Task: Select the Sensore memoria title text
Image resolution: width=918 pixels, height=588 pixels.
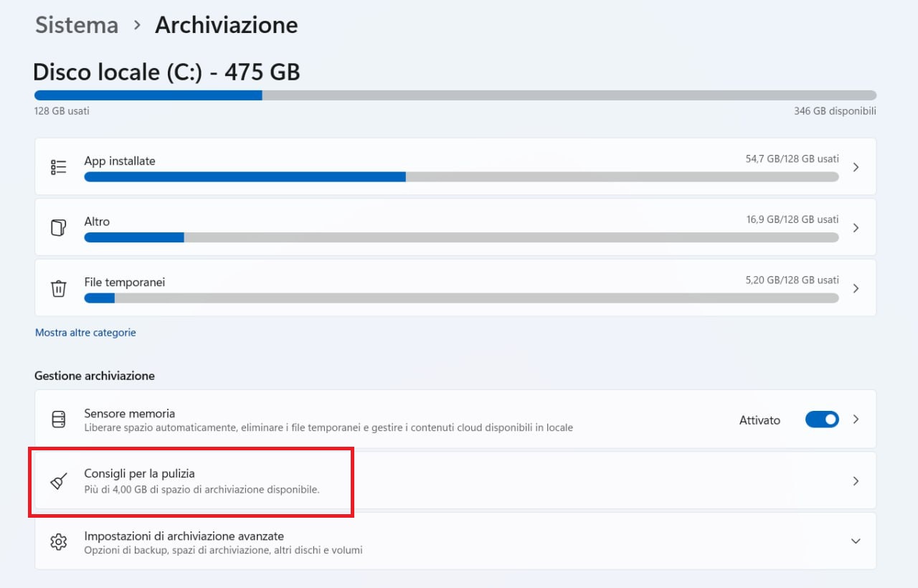Action: coord(129,414)
